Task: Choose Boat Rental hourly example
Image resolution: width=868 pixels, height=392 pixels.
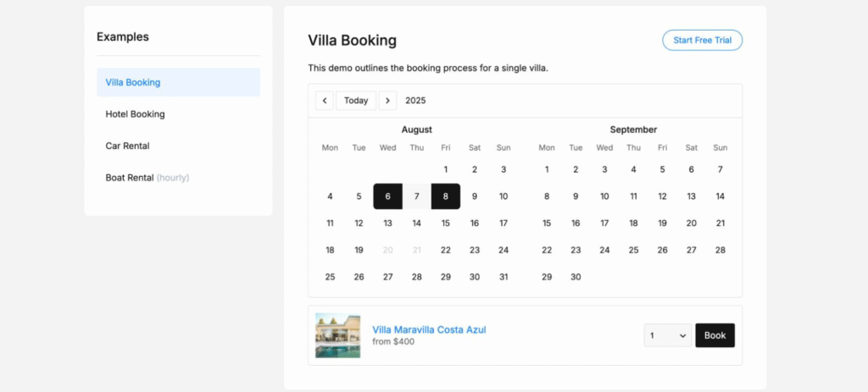Action: 147,178
